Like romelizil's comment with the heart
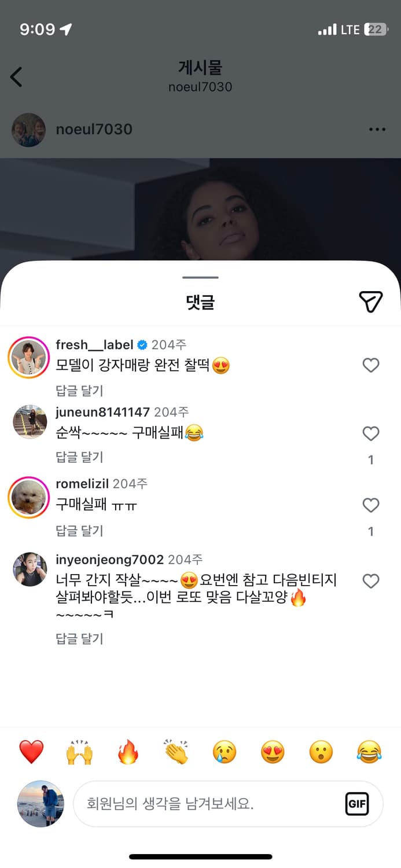This screenshot has height=868, width=401. [x=371, y=505]
